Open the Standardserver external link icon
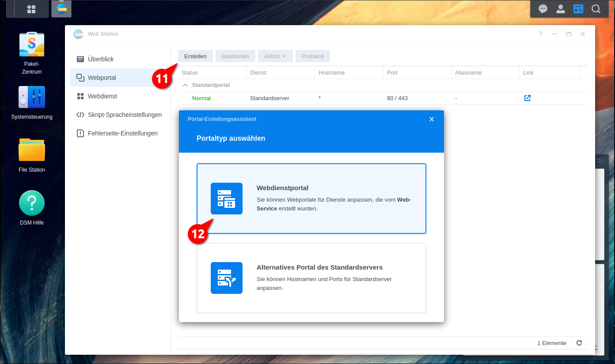Viewport: 615px width, 364px height. (x=527, y=98)
